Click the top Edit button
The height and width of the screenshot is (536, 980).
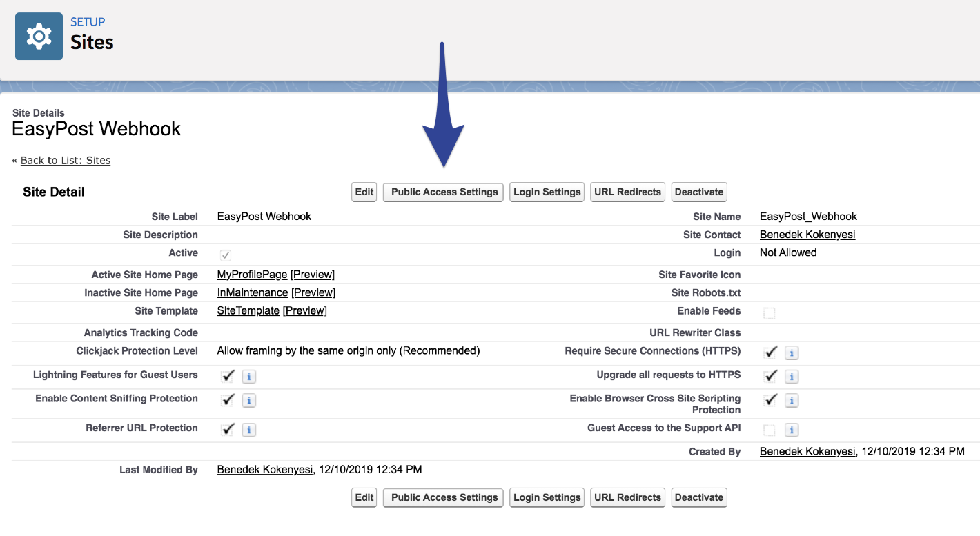coord(364,192)
